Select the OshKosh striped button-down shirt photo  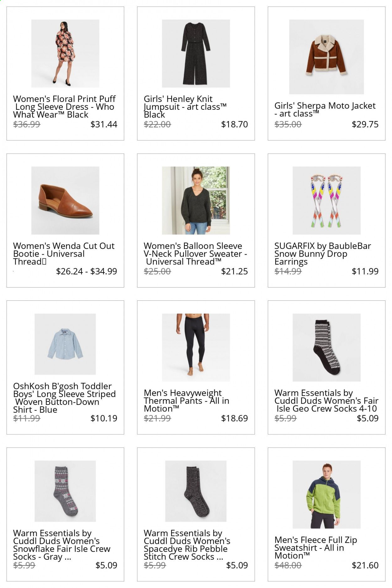point(65,344)
